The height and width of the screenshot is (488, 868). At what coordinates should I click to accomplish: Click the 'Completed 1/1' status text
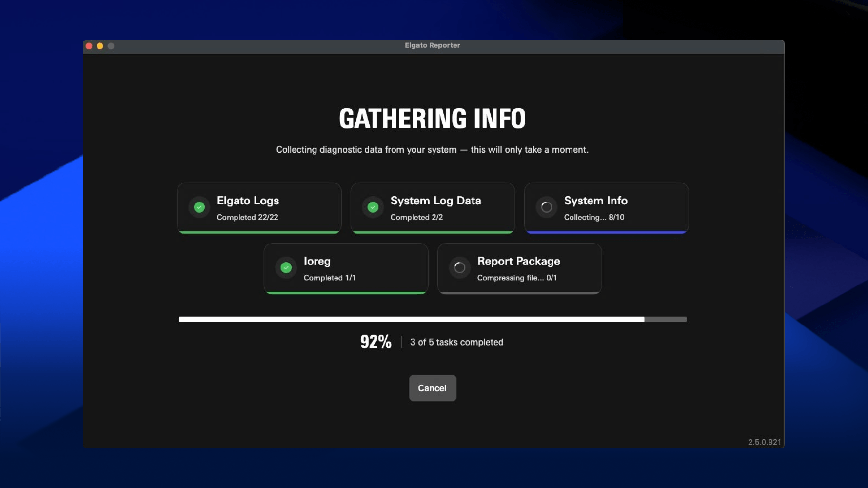pos(329,278)
